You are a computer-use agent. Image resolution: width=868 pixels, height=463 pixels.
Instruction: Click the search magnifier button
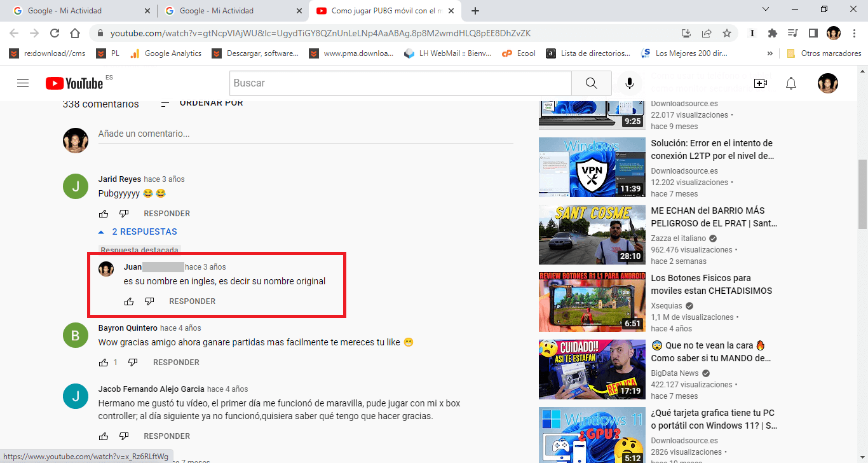[x=591, y=83]
